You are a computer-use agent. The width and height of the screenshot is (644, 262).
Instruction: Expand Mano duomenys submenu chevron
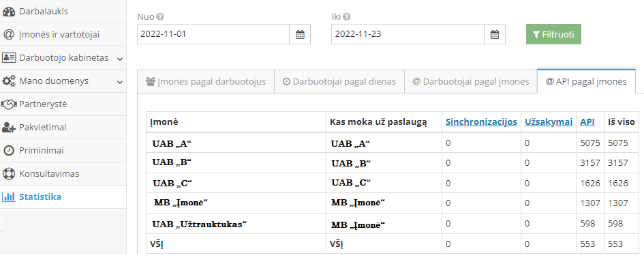tap(119, 82)
